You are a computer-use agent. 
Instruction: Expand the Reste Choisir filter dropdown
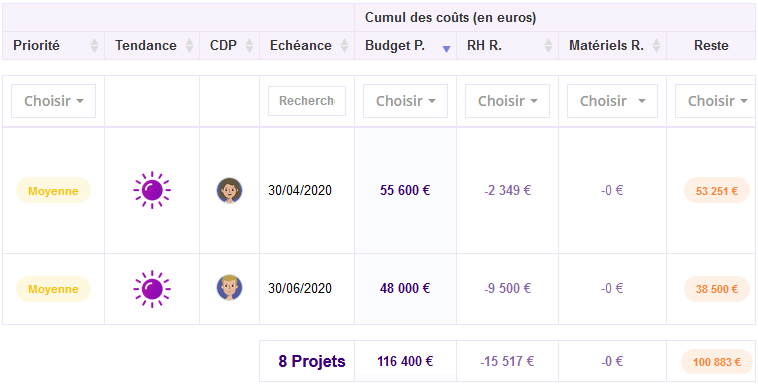(x=715, y=101)
